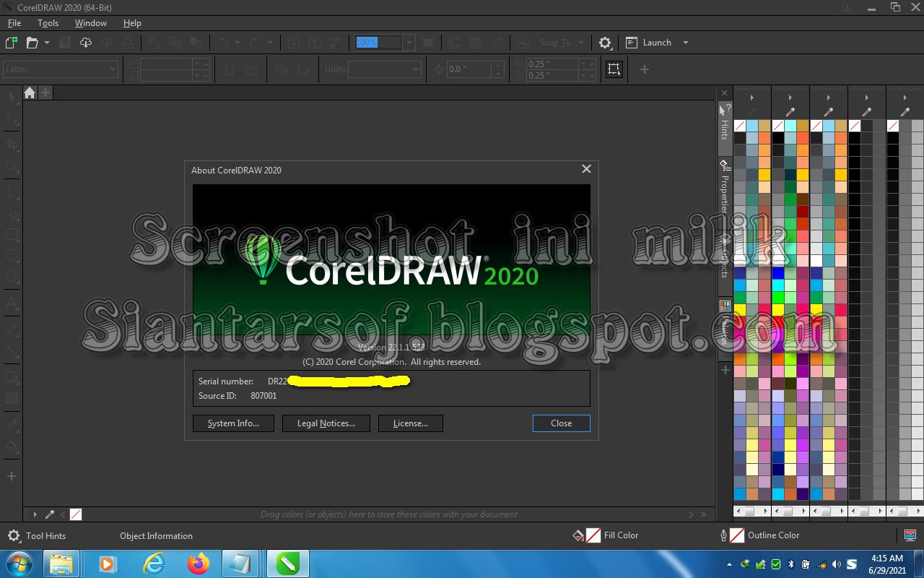Open the Options gear icon in toolbar
Screen dimensions: 924x578
[605, 43]
